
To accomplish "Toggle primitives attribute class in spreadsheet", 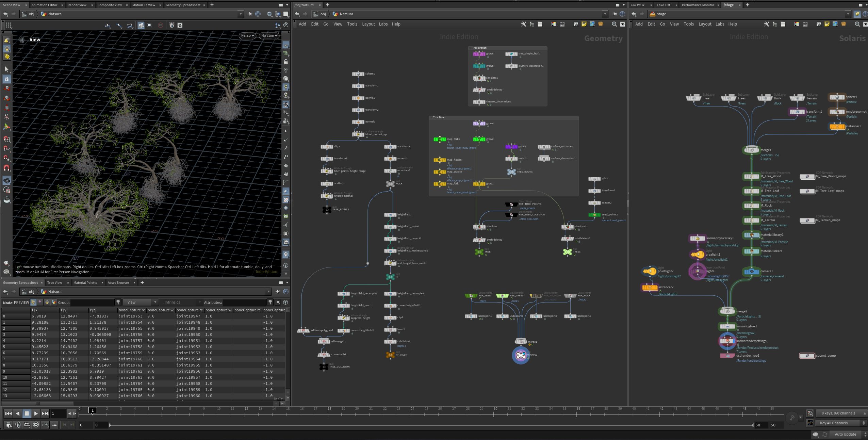I will (x=47, y=302).
